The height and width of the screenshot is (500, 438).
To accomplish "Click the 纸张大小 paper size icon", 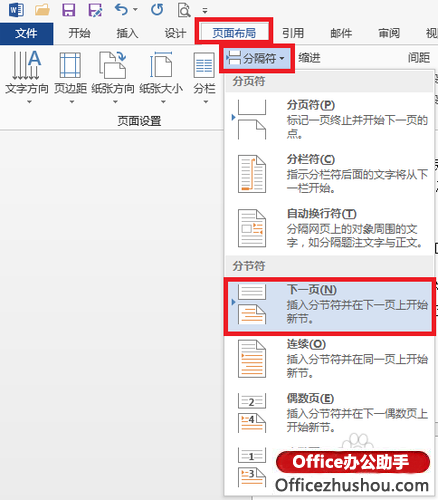I will [x=161, y=65].
